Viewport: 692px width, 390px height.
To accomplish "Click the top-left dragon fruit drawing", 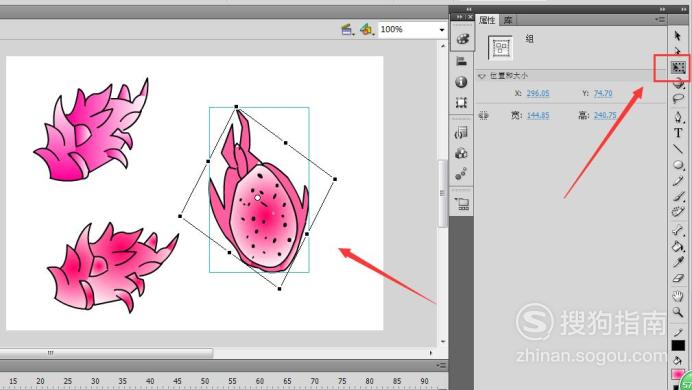I will 92,130.
